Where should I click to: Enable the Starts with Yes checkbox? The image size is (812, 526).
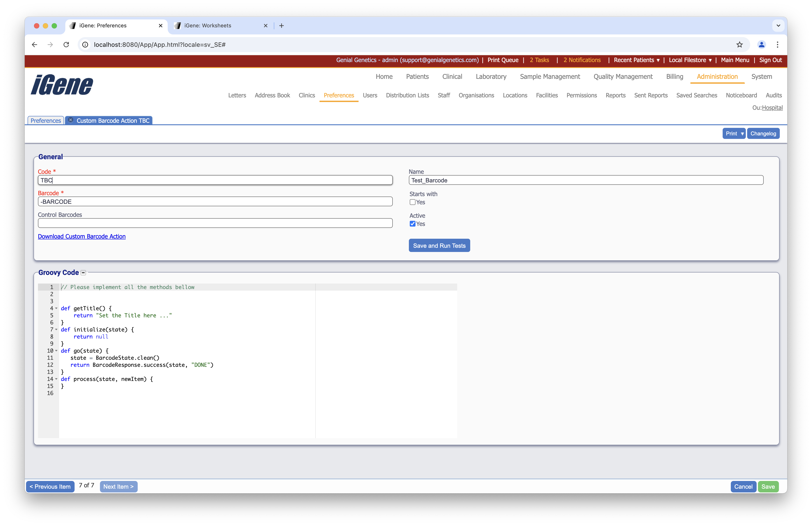point(412,202)
